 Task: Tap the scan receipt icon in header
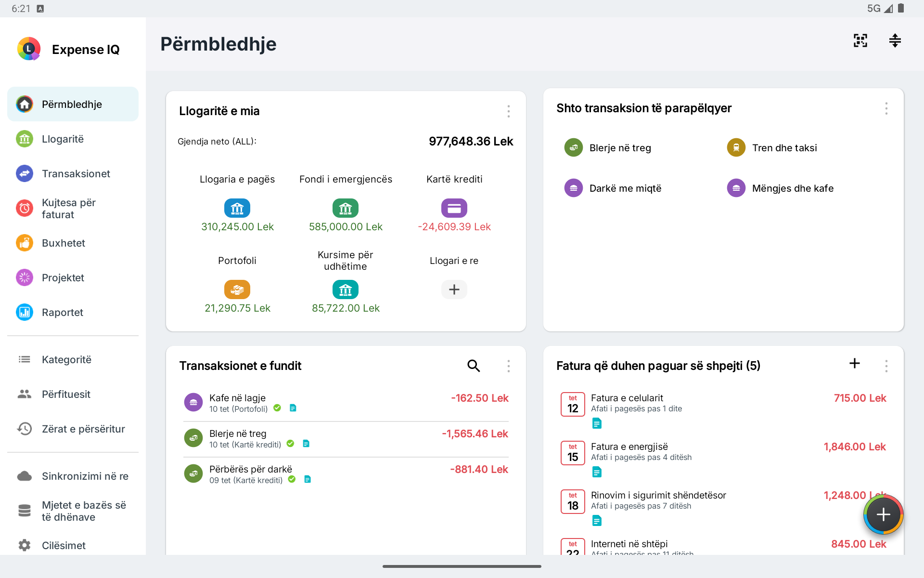860,40
